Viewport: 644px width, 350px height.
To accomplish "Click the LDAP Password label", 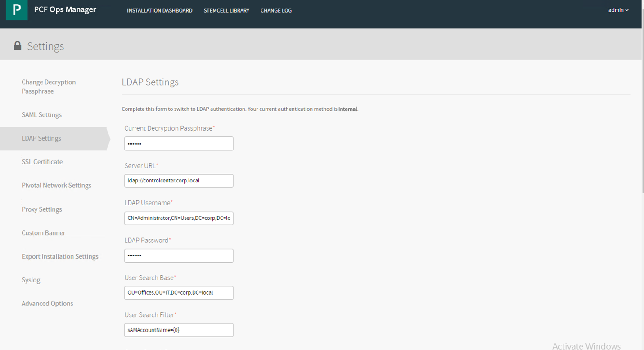I will coord(148,241).
